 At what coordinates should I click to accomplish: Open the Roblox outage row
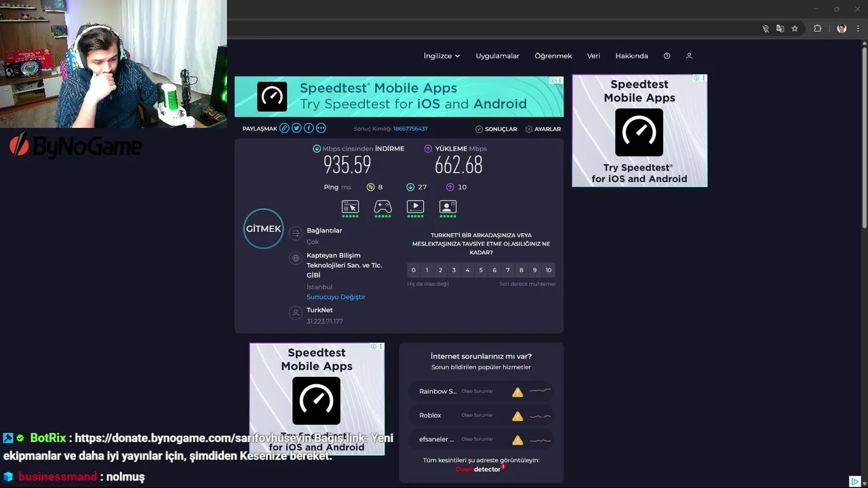[x=481, y=415]
